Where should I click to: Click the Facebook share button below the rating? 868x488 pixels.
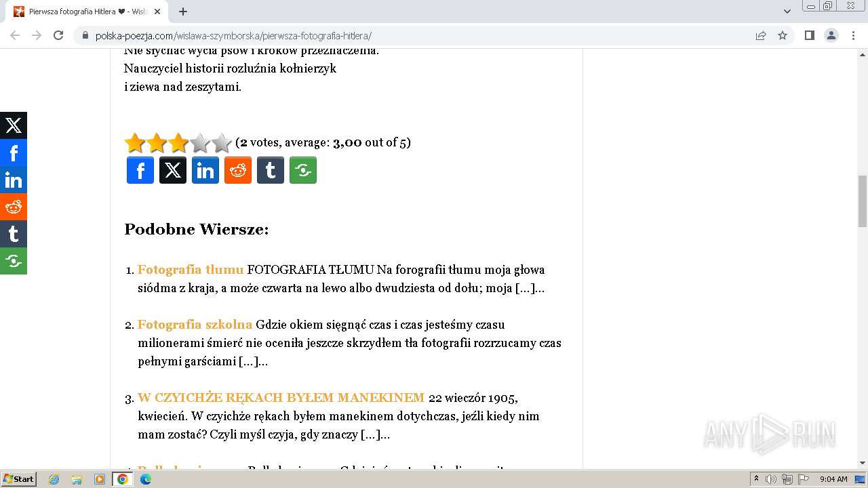coord(140,170)
